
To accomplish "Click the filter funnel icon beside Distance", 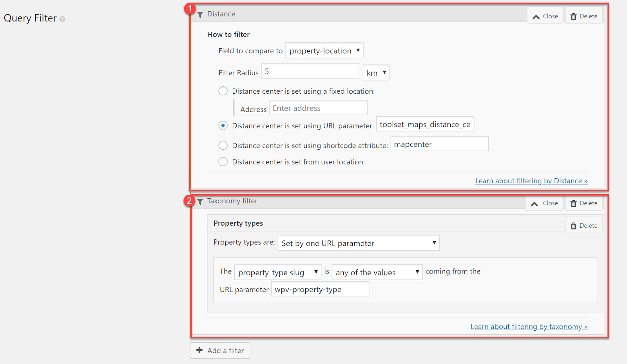I will pos(200,14).
